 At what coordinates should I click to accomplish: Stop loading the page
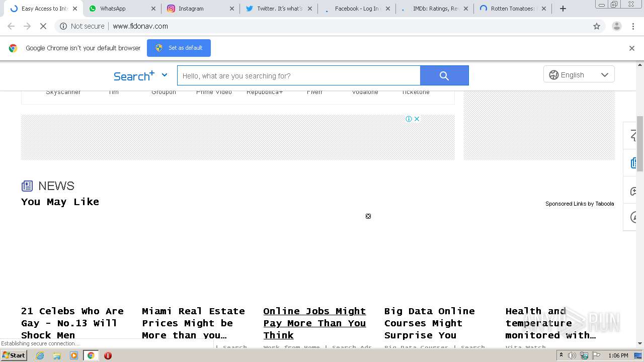43,26
